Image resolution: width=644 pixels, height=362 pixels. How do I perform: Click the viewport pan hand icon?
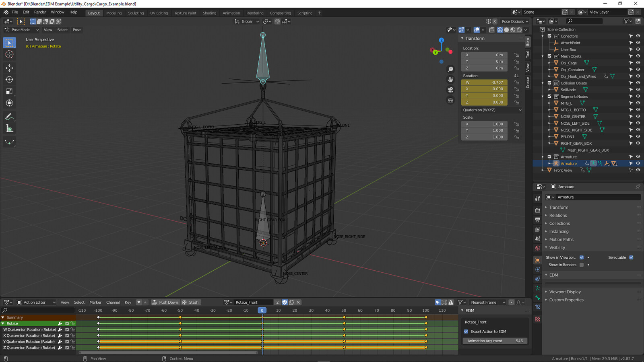pyautogui.click(x=450, y=80)
